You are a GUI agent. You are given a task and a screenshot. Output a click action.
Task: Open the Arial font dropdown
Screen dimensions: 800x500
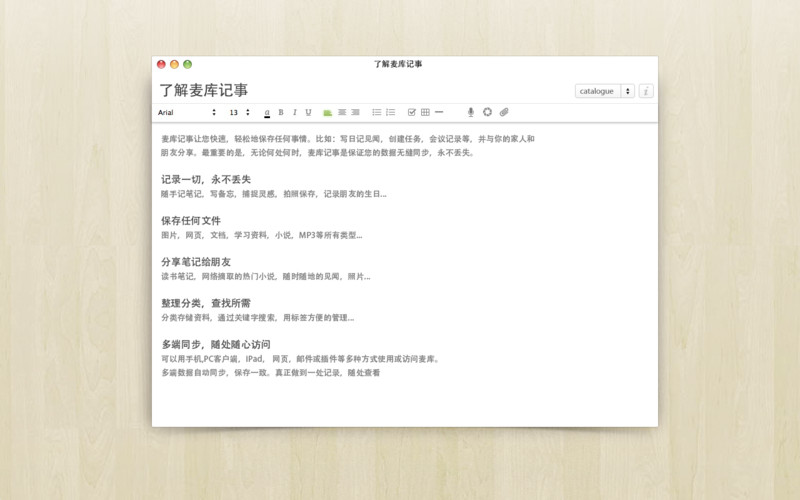pyautogui.click(x=187, y=112)
